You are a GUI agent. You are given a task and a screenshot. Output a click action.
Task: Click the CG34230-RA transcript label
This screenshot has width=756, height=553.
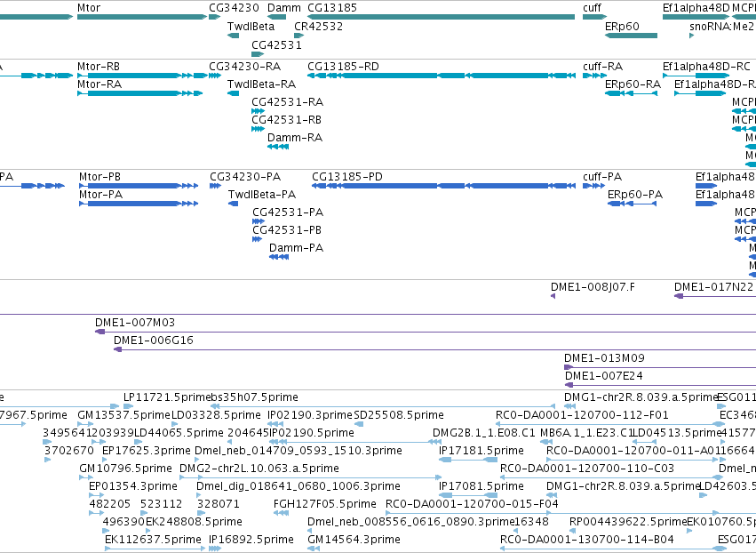click(x=245, y=66)
